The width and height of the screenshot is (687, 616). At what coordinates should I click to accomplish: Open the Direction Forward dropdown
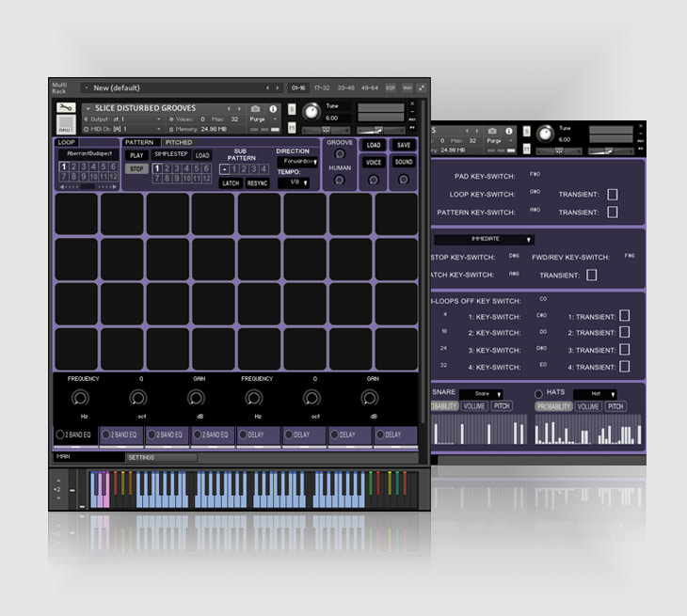pyautogui.click(x=298, y=162)
